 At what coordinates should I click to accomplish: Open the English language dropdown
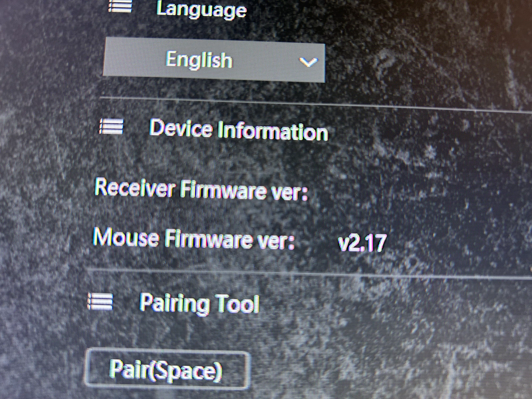(214, 60)
